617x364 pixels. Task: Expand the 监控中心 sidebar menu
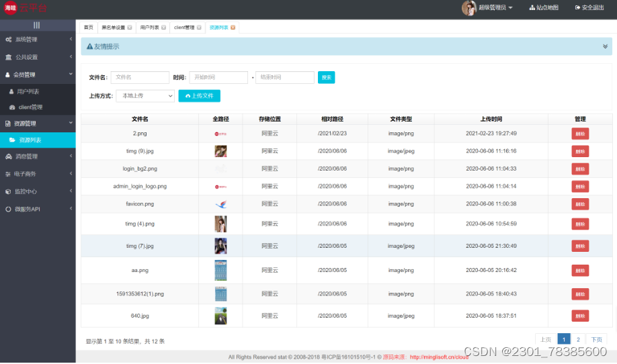coord(38,191)
